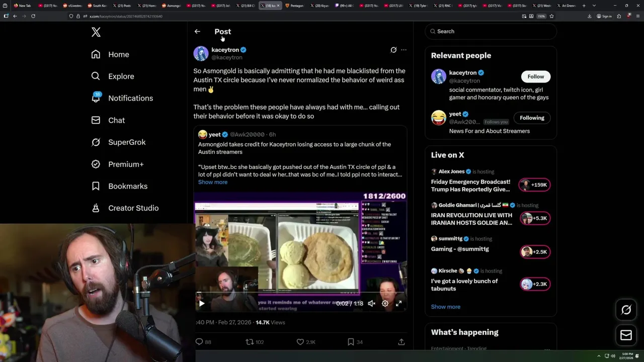Seek along the video progress bar
644x362 pixels.
click(x=300, y=292)
